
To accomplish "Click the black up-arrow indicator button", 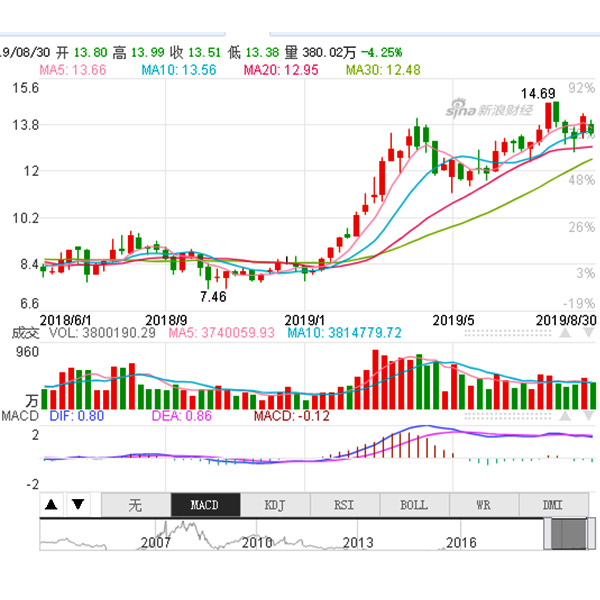I will [51, 505].
